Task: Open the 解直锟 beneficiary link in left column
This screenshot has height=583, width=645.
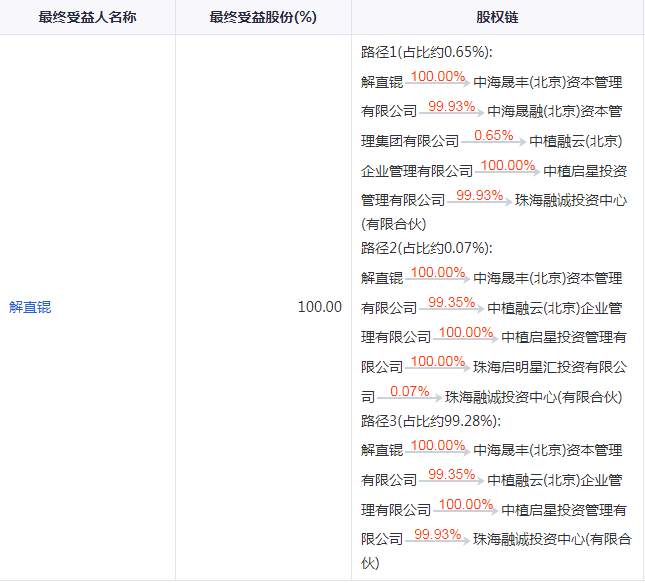Action: (30, 307)
